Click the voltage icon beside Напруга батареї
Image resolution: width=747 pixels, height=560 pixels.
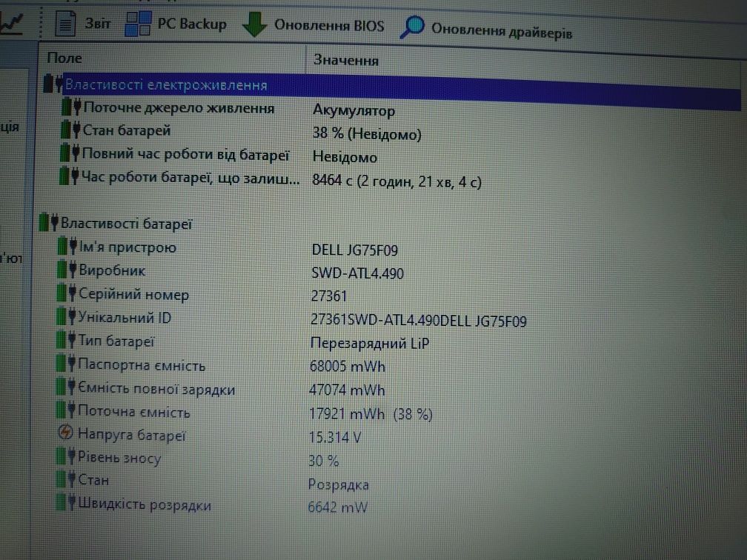click(x=65, y=433)
